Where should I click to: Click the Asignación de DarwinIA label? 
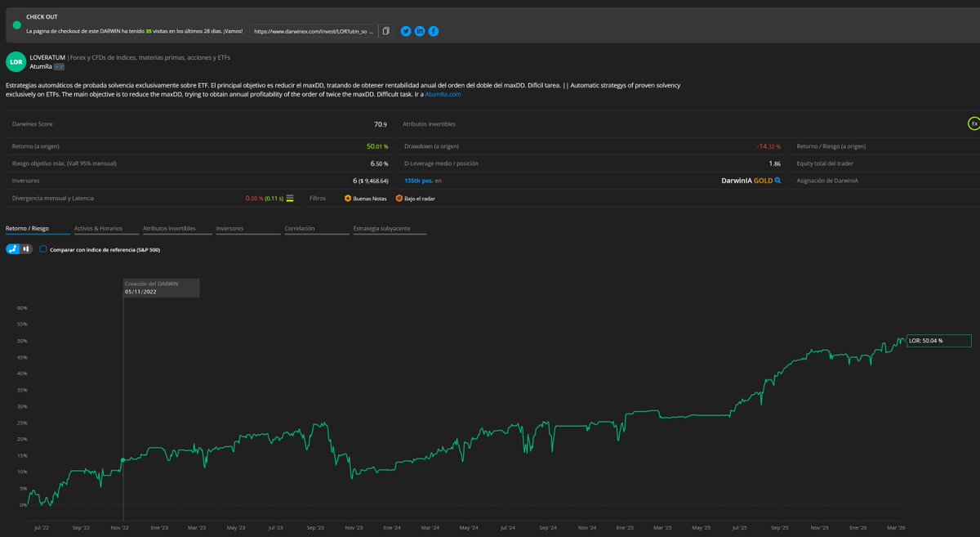pos(829,180)
